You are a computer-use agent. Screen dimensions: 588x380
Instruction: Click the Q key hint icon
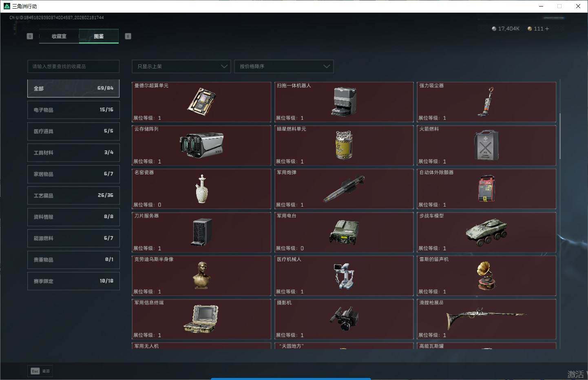30,36
